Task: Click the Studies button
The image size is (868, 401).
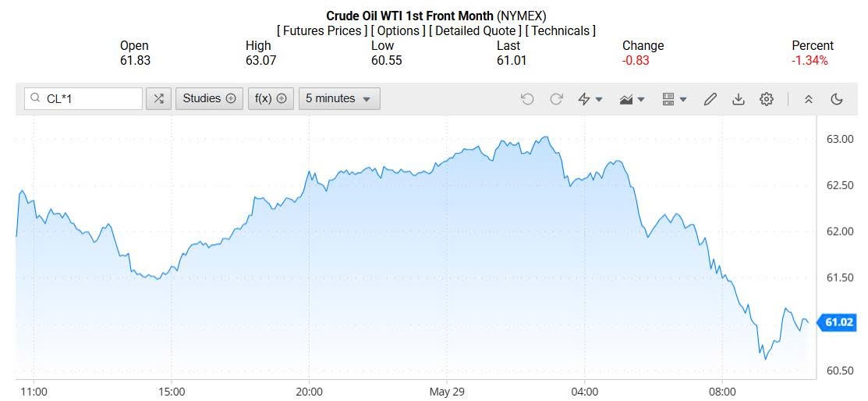Action: 209,98
